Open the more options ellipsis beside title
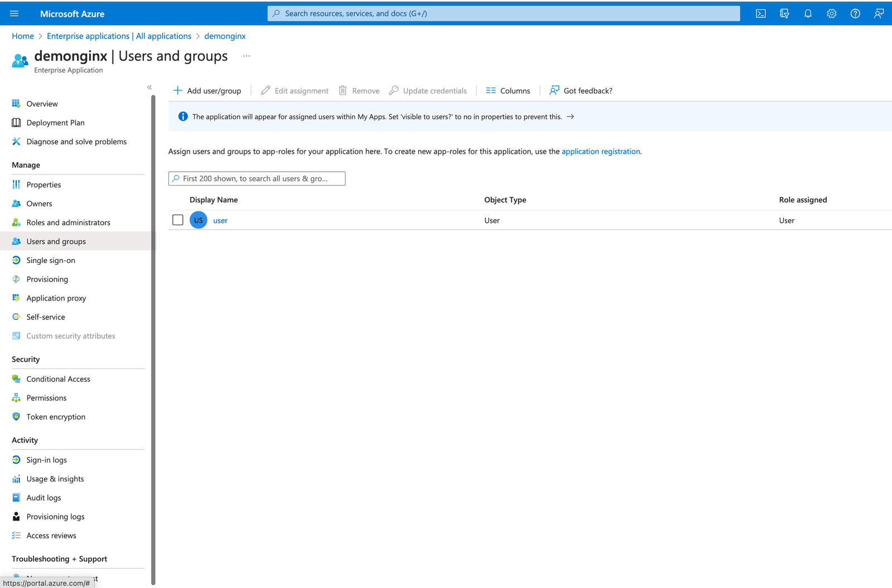Image resolution: width=892 pixels, height=588 pixels. (x=246, y=56)
